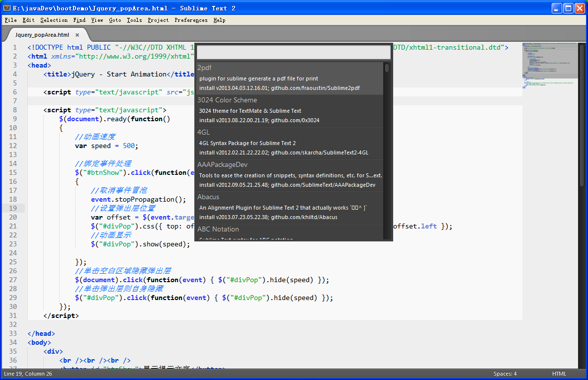
Task: Click the package search input field
Action: [x=294, y=52]
